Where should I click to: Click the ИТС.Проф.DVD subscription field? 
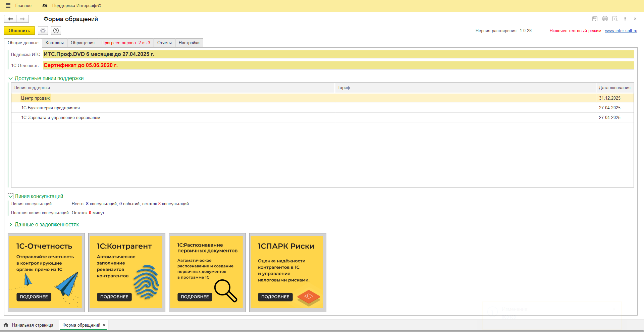click(x=338, y=54)
